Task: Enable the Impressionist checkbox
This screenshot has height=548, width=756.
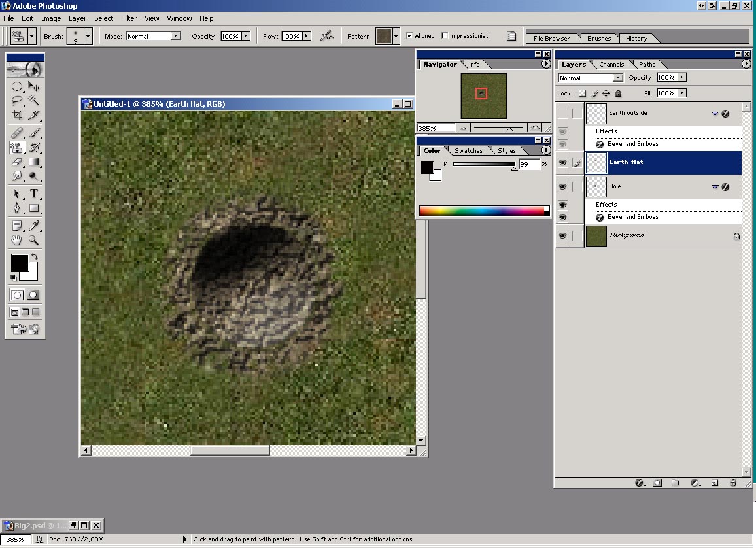Action: (445, 36)
